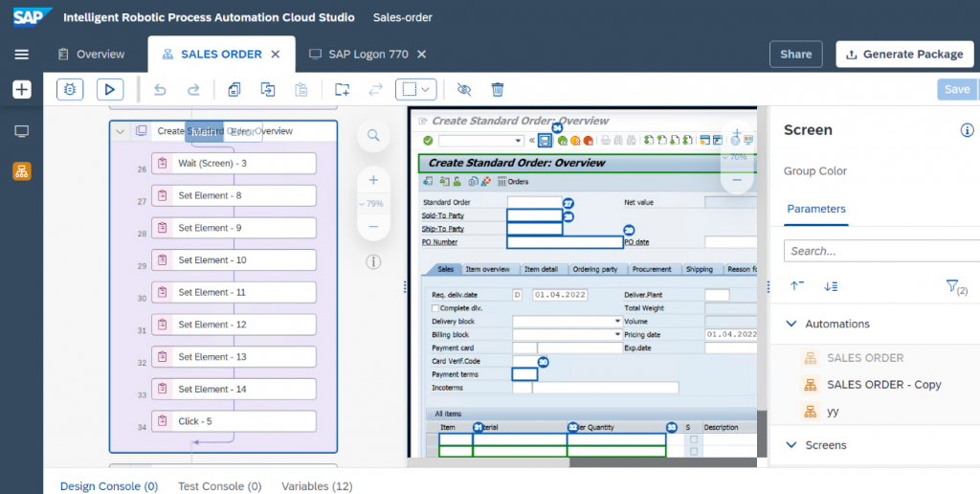Click the parameters Search field
The height and width of the screenshot is (494, 980).
[881, 251]
